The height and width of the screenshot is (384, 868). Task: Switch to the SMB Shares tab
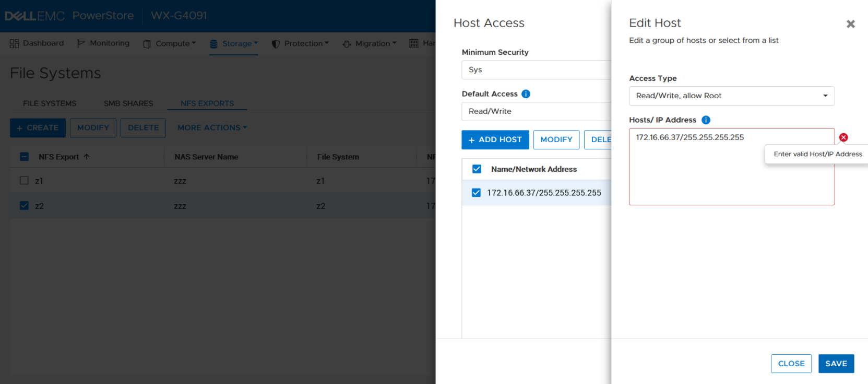pyautogui.click(x=128, y=103)
